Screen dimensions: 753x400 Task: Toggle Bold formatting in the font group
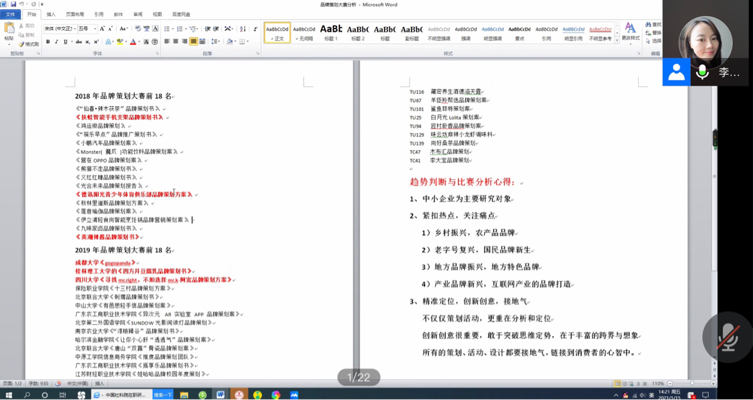click(47, 42)
